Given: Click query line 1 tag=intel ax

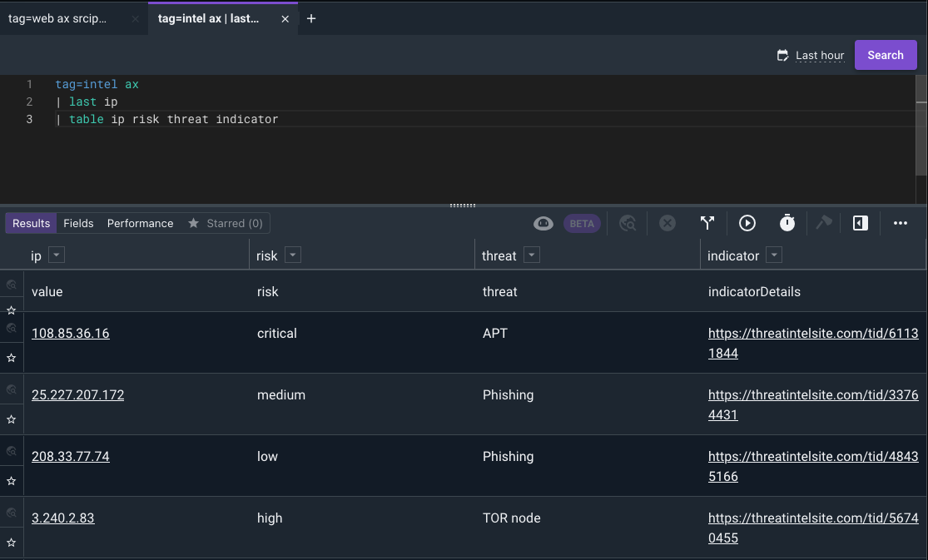Looking at the screenshot, I should coord(97,84).
